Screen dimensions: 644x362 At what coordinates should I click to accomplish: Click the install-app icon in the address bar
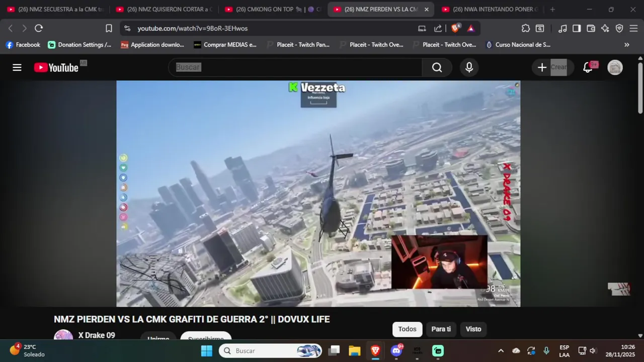[x=422, y=29]
